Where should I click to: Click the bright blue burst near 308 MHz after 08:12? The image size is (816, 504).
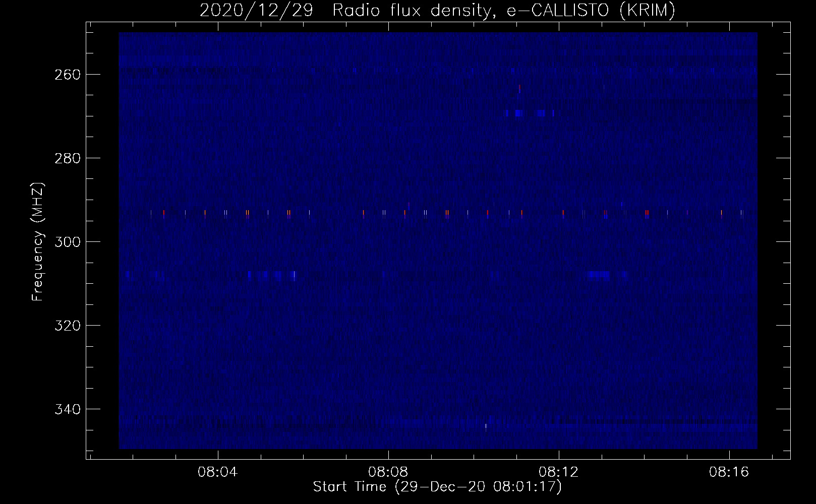[x=599, y=275]
